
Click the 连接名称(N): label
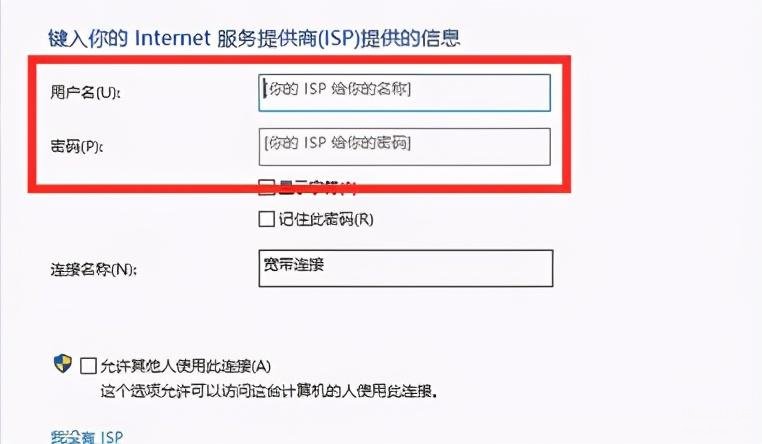pos(93,269)
